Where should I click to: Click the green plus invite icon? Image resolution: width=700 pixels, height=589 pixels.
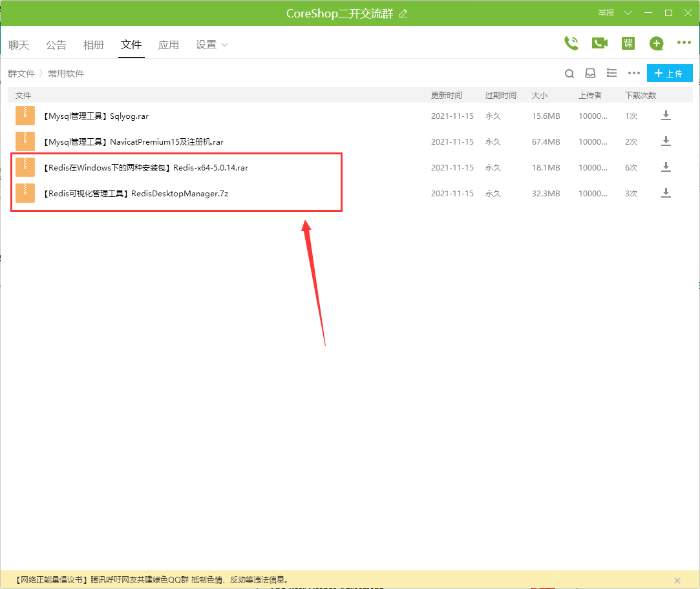click(x=657, y=43)
